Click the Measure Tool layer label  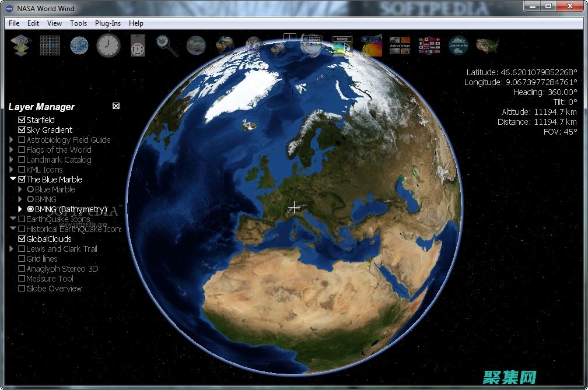[50, 279]
